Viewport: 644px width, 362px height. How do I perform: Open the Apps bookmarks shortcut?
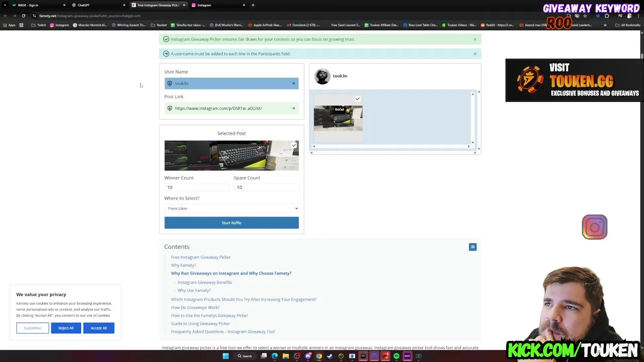click(10, 25)
